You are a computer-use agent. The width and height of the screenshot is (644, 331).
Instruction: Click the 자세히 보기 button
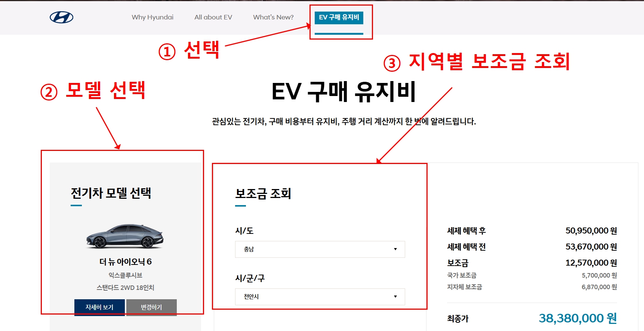click(99, 307)
